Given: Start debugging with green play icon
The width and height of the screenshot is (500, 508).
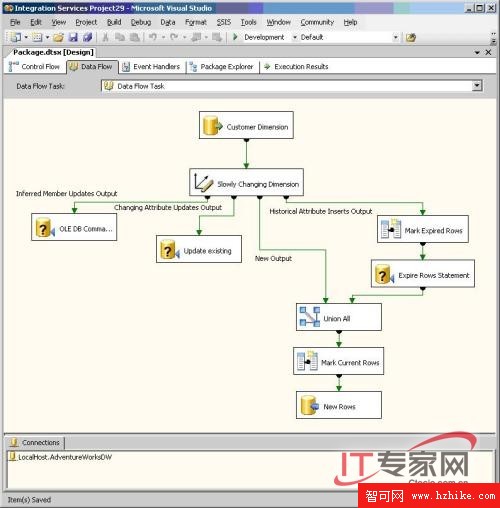Looking at the screenshot, I should [x=235, y=37].
